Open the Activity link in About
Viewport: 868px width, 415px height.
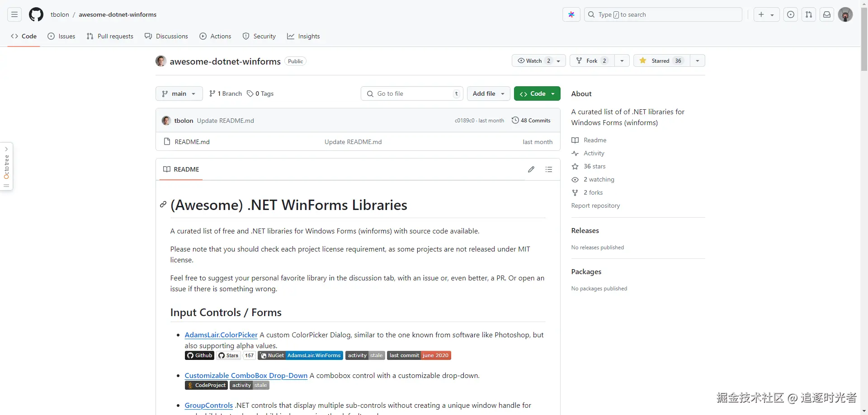(x=588, y=153)
